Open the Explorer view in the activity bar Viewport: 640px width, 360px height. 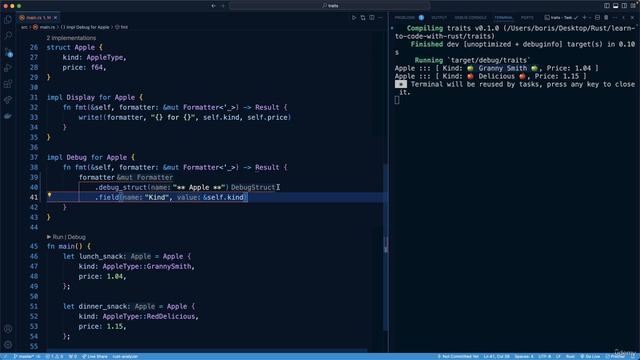coord(8,20)
